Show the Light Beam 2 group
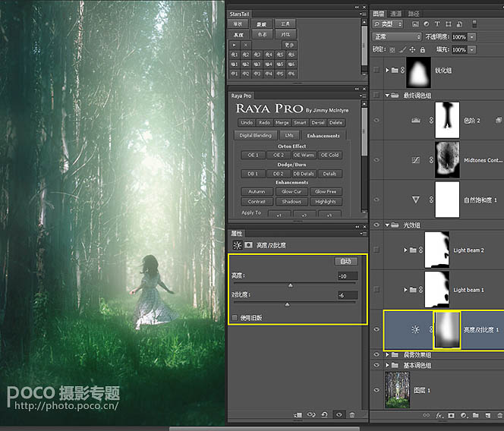This screenshot has width=504, height=431. pos(376,250)
